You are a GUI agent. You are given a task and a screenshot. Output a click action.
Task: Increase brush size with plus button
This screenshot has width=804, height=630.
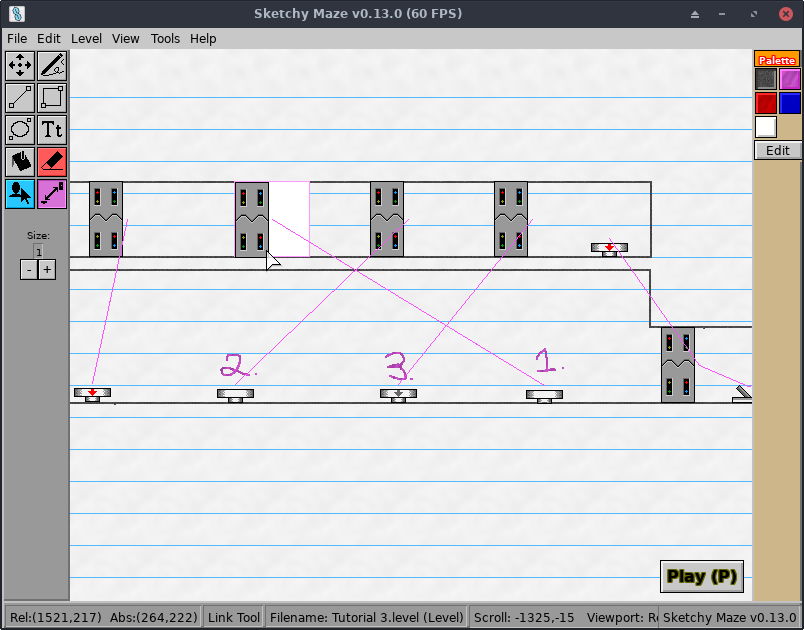point(47,270)
